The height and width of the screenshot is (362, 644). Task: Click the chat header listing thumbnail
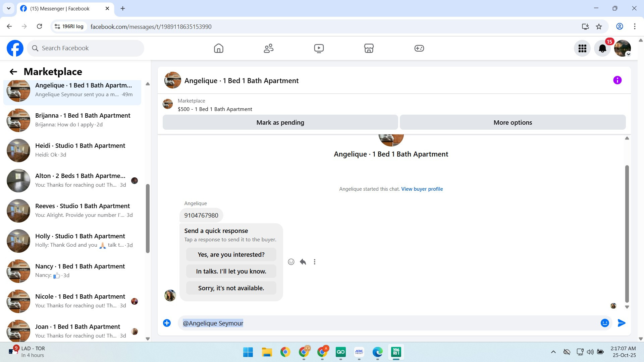tap(173, 80)
